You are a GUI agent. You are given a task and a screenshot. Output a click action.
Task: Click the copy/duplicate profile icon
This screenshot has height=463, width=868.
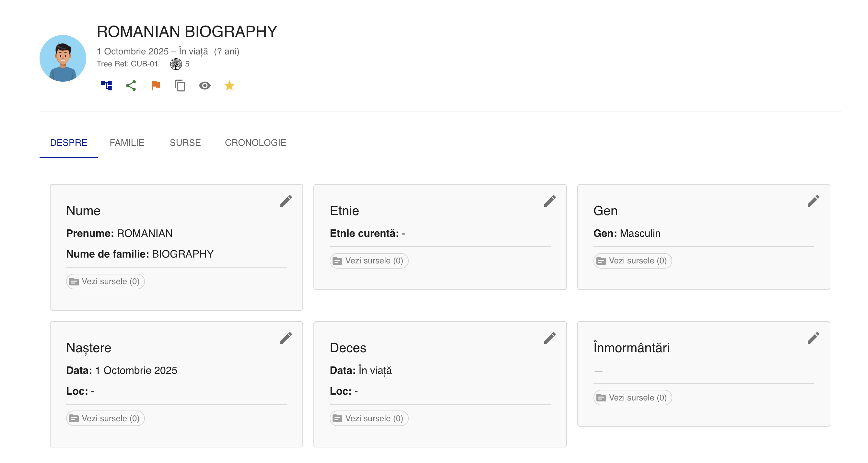click(180, 86)
